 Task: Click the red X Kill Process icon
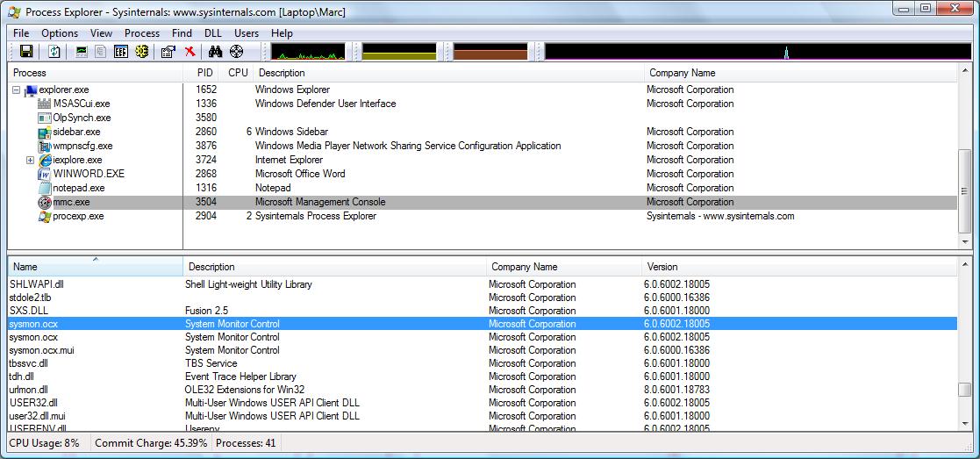[190, 52]
